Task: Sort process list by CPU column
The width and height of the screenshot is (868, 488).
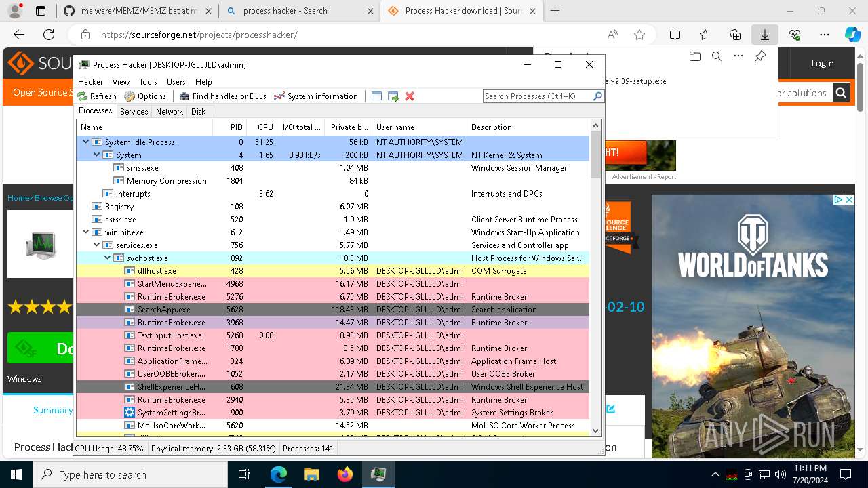Action: (x=262, y=127)
